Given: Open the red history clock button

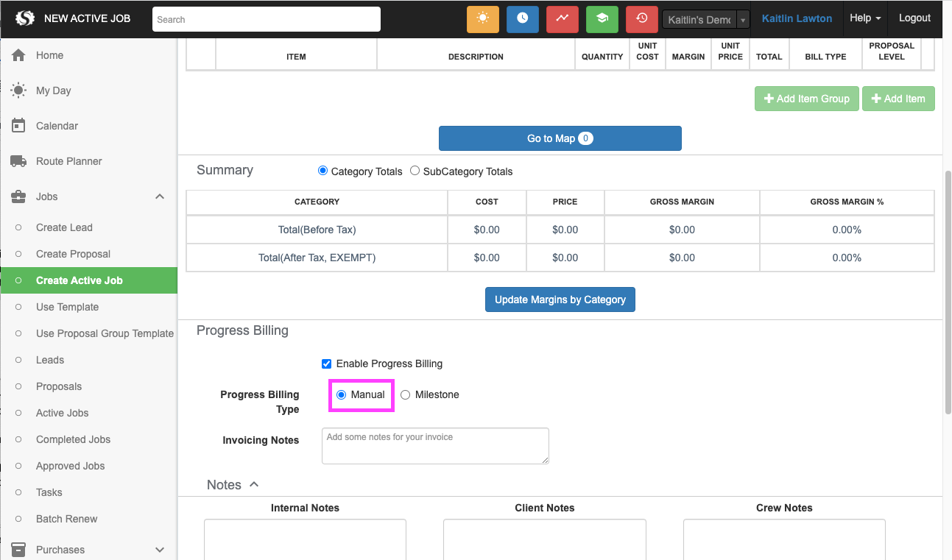Looking at the screenshot, I should click(642, 18).
